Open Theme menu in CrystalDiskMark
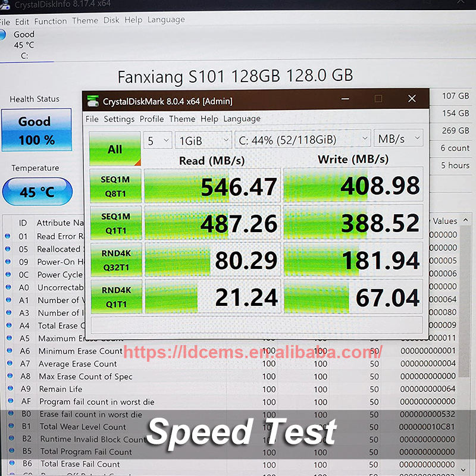The image size is (476, 476). tap(182, 118)
